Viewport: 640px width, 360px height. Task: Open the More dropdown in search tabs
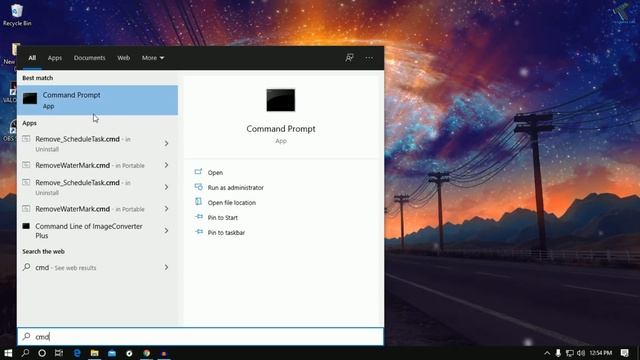point(153,58)
